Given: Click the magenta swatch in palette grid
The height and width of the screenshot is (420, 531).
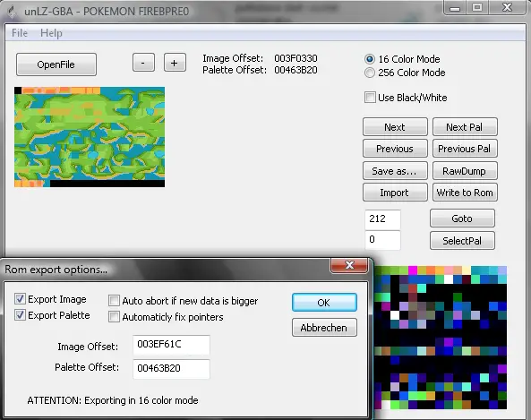Looking at the screenshot, I should point(413,270).
